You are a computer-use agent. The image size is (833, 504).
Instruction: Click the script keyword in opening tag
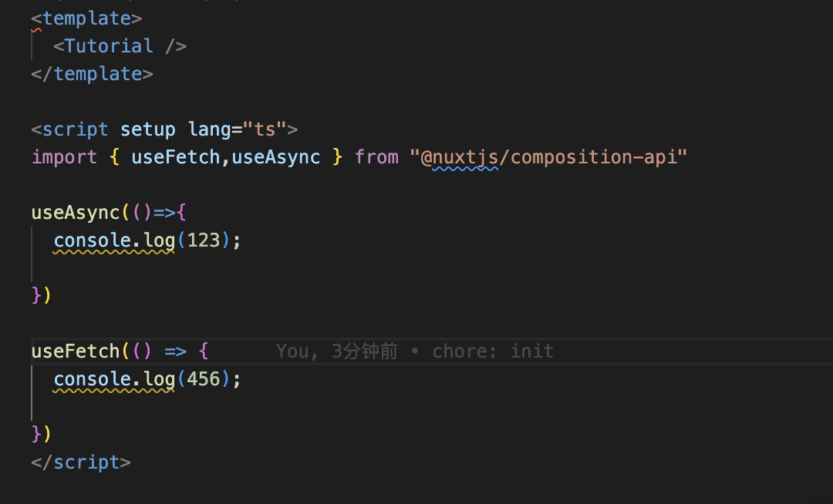[76, 129]
